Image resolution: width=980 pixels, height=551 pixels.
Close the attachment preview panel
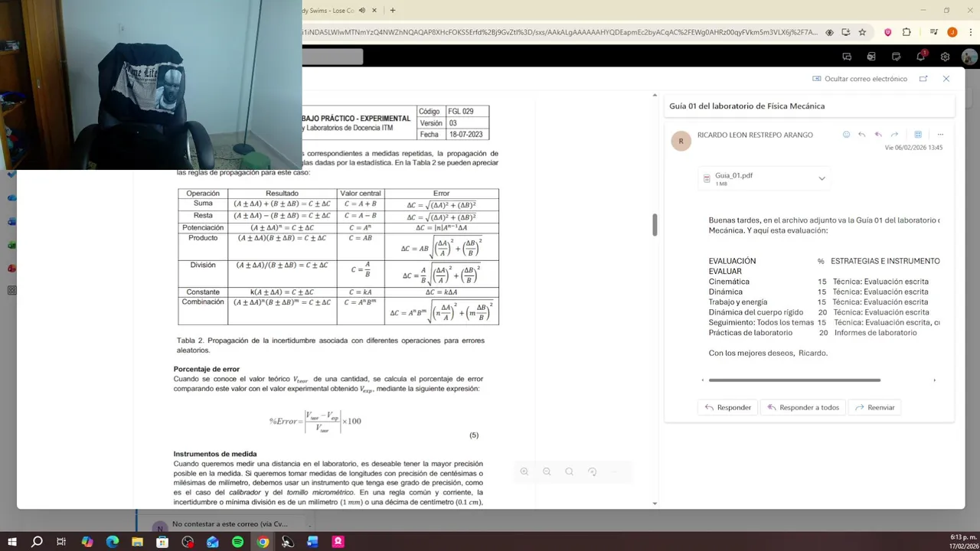point(946,79)
